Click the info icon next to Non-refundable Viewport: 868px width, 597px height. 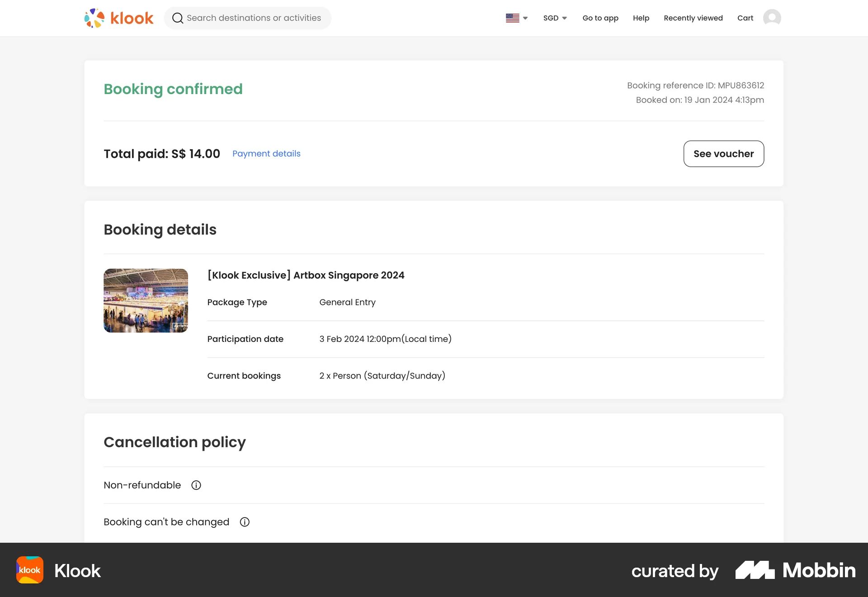(196, 485)
